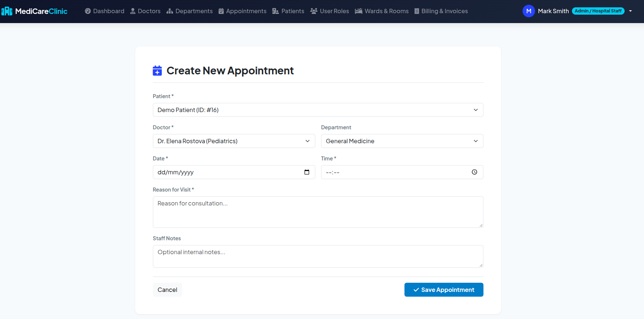Go to User Roles
Screen dimensions: 644x319
[329, 11]
